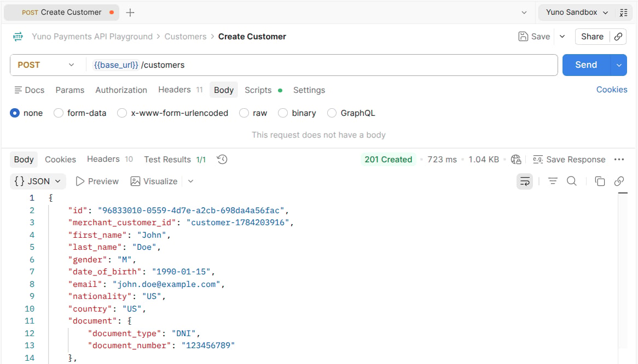This screenshot has width=638, height=364.
Task: Switch to the Params tab
Action: [x=70, y=90]
